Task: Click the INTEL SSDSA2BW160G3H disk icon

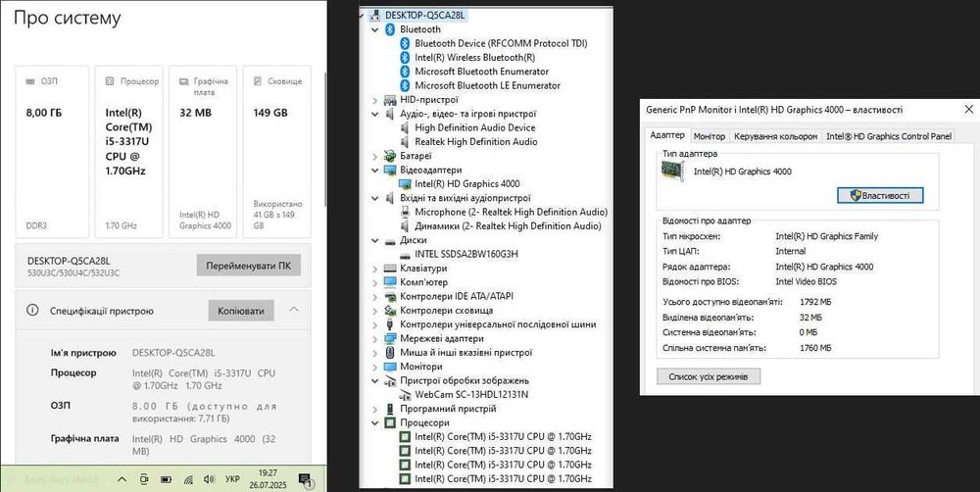Action: (x=405, y=255)
